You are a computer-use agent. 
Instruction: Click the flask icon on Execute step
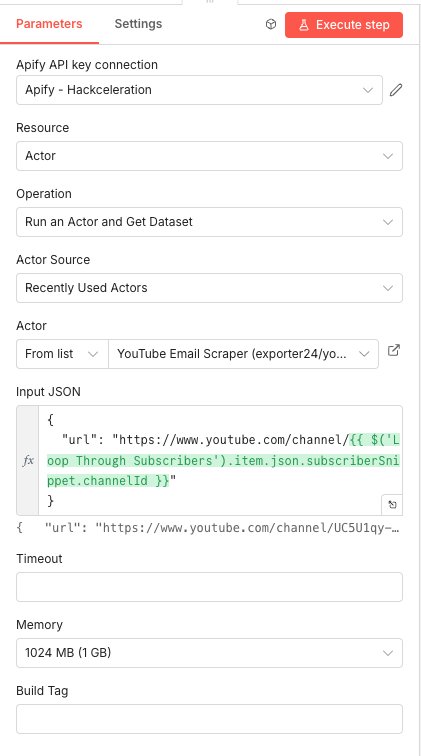tap(304, 25)
